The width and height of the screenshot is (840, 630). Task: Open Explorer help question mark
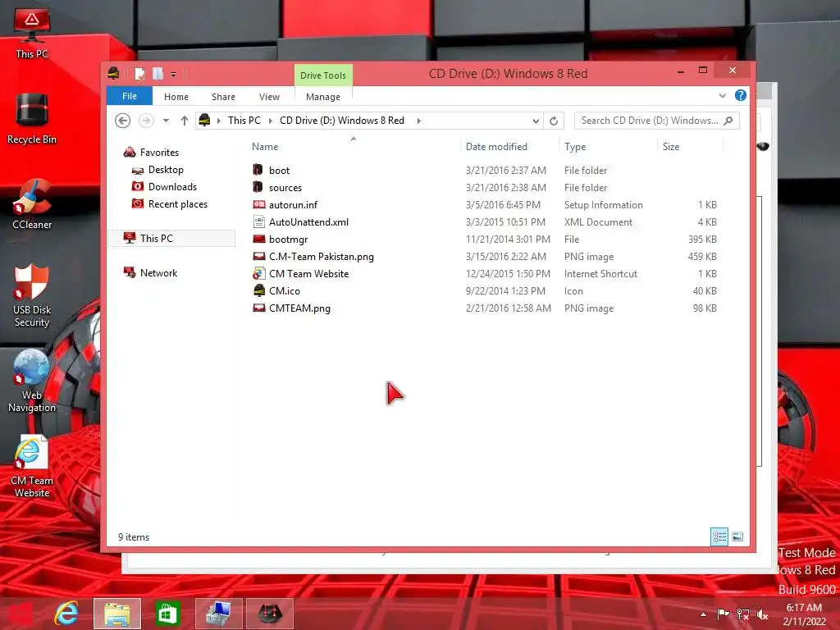point(741,95)
